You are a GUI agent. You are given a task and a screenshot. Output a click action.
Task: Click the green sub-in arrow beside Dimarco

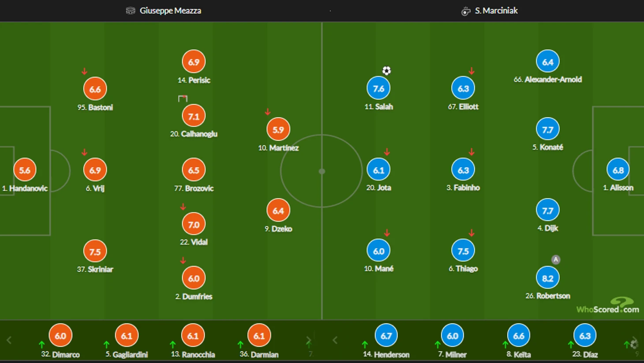pyautogui.click(x=41, y=344)
